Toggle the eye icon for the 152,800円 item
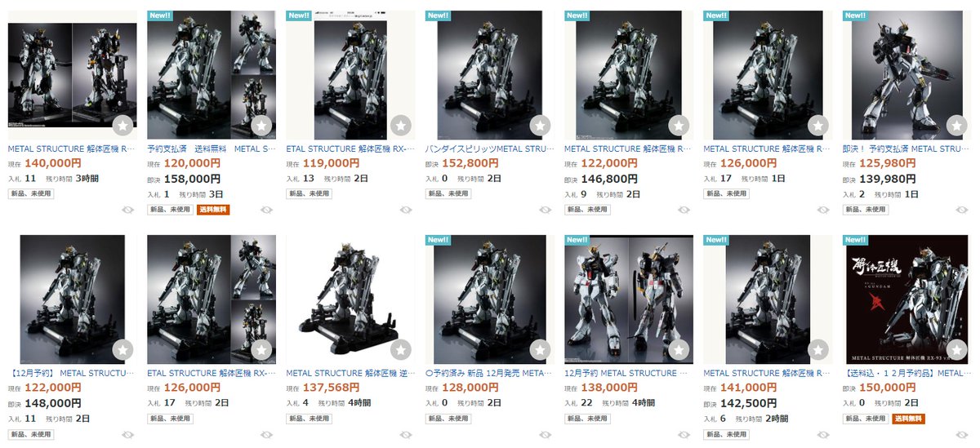 click(545, 210)
